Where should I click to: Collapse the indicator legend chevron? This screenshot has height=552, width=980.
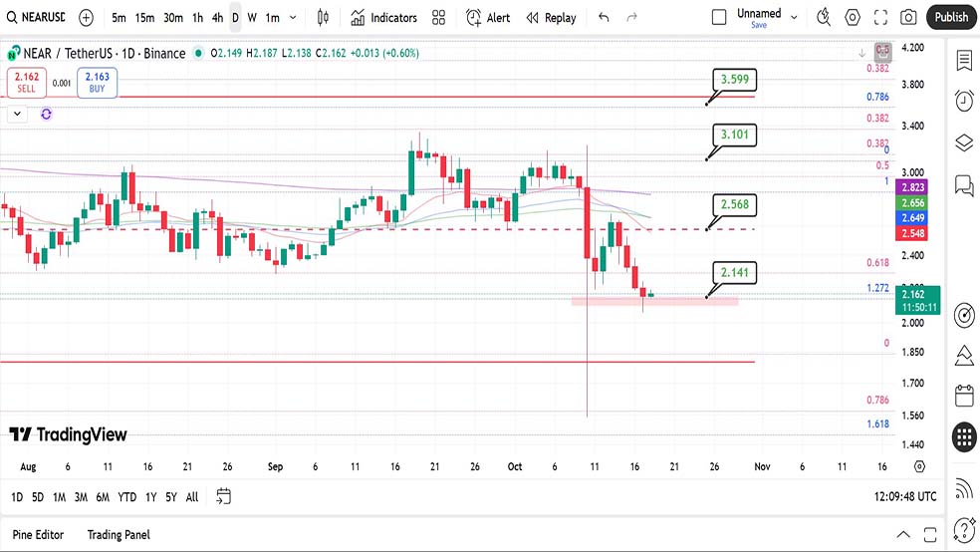click(x=17, y=115)
